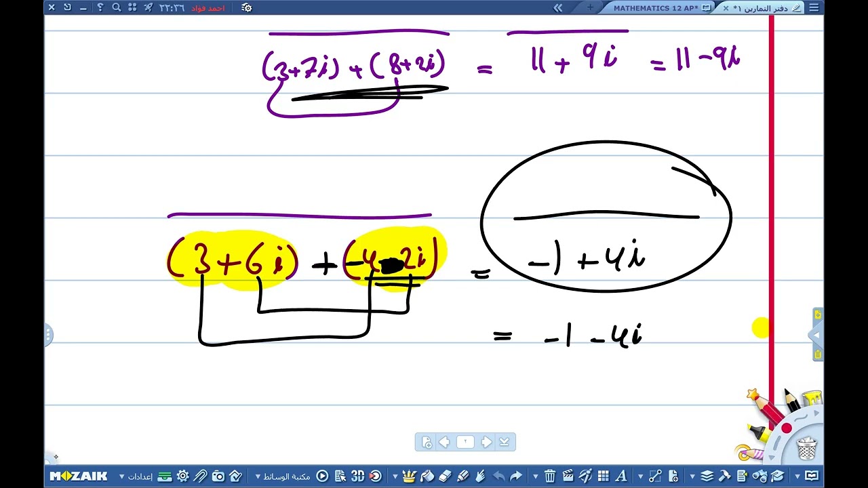The image size is (868, 488).
Task: Open the graduation cap icon
Action: pos(777,476)
